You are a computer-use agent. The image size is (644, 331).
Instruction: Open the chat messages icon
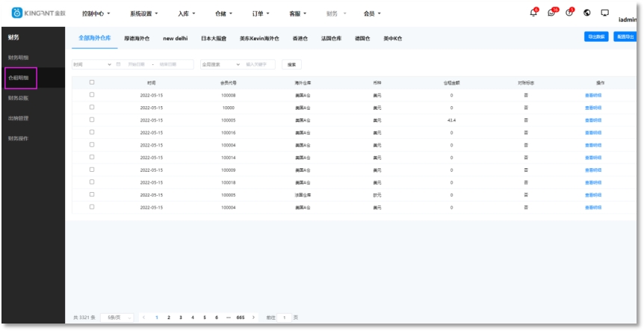tap(551, 13)
